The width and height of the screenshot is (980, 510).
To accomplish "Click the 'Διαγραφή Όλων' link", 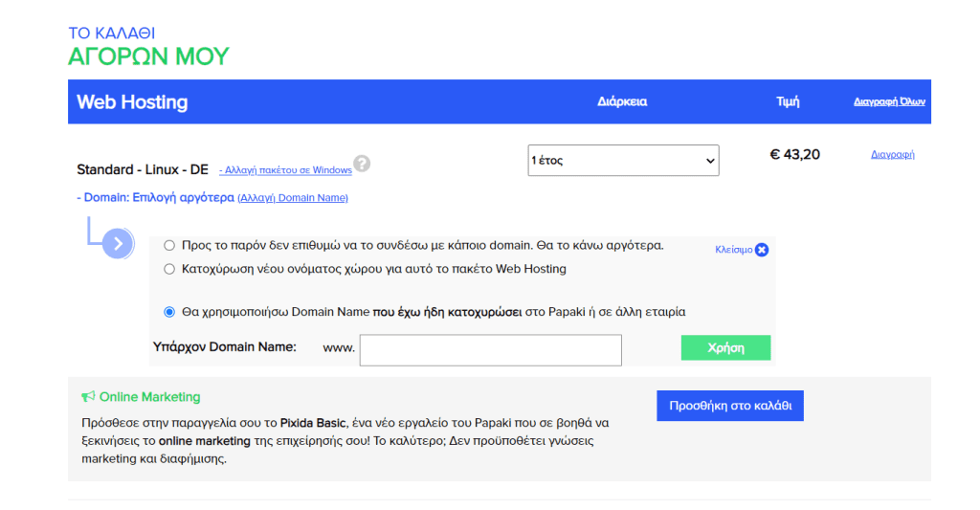I will click(889, 101).
